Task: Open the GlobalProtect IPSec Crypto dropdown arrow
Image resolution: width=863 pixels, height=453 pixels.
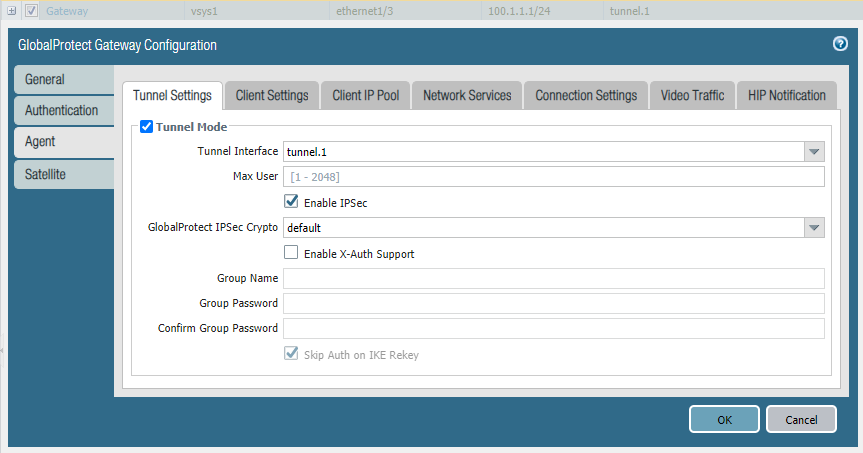Action: pos(814,227)
